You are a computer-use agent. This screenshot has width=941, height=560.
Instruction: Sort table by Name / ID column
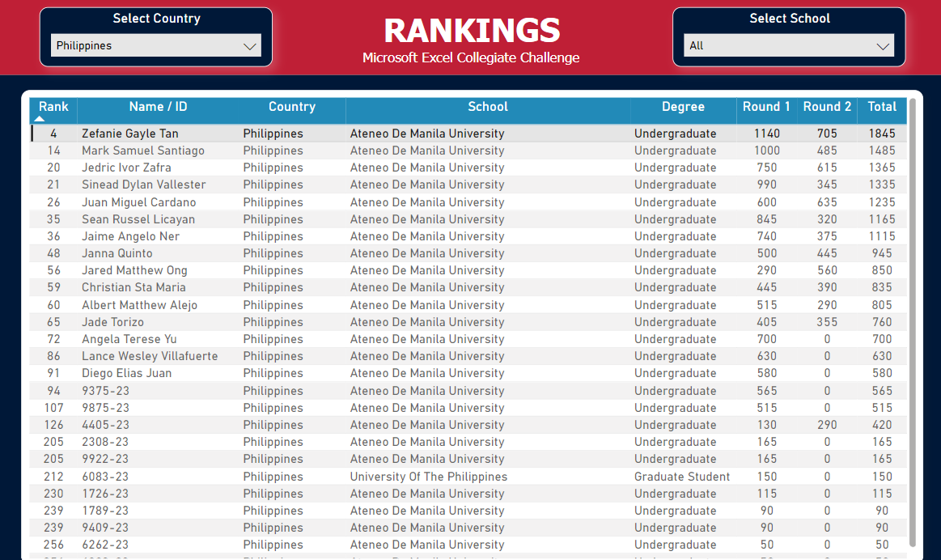point(158,107)
